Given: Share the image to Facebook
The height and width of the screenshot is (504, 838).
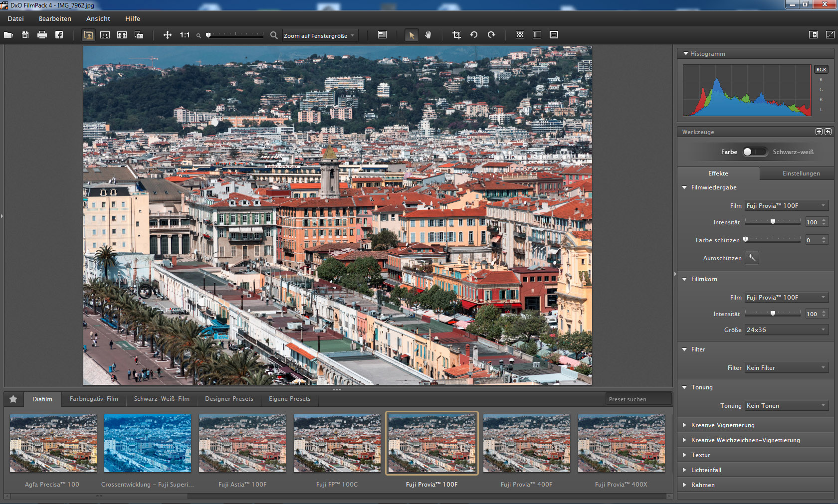Looking at the screenshot, I should click(x=59, y=35).
